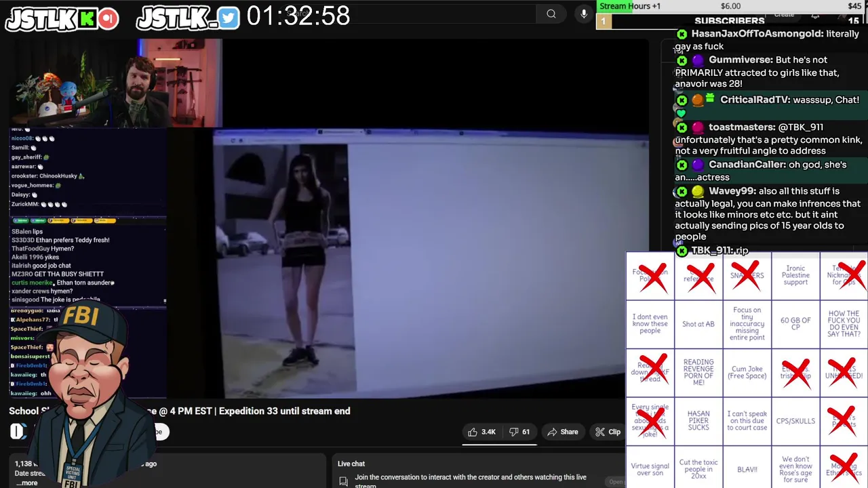
Task: Click the streamer webcam feed
Action: pyautogui.click(x=115, y=83)
